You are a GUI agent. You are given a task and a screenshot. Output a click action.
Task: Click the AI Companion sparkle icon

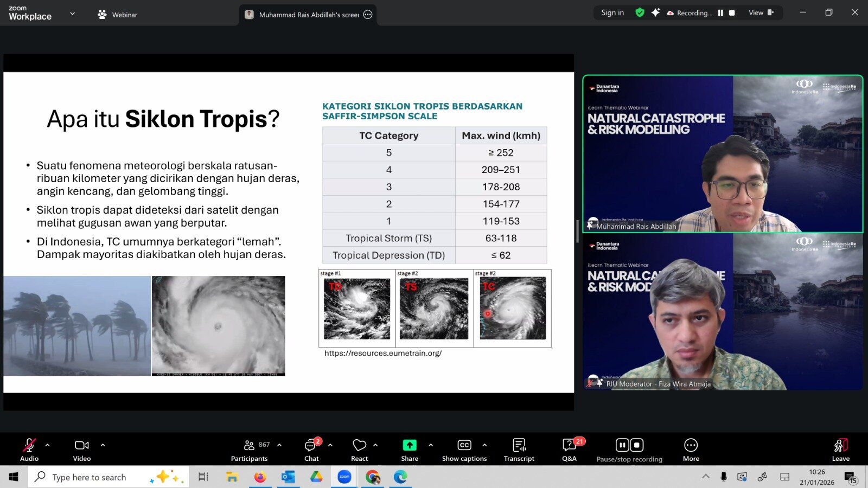[655, 12]
